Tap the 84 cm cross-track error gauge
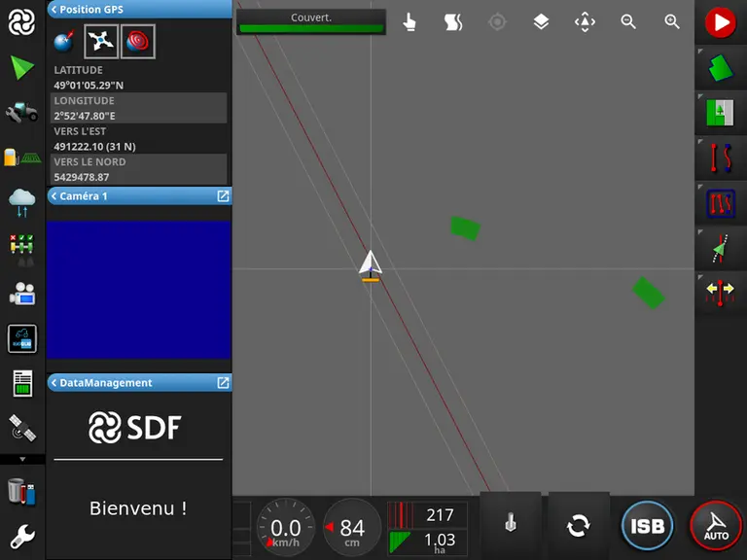 (x=352, y=528)
